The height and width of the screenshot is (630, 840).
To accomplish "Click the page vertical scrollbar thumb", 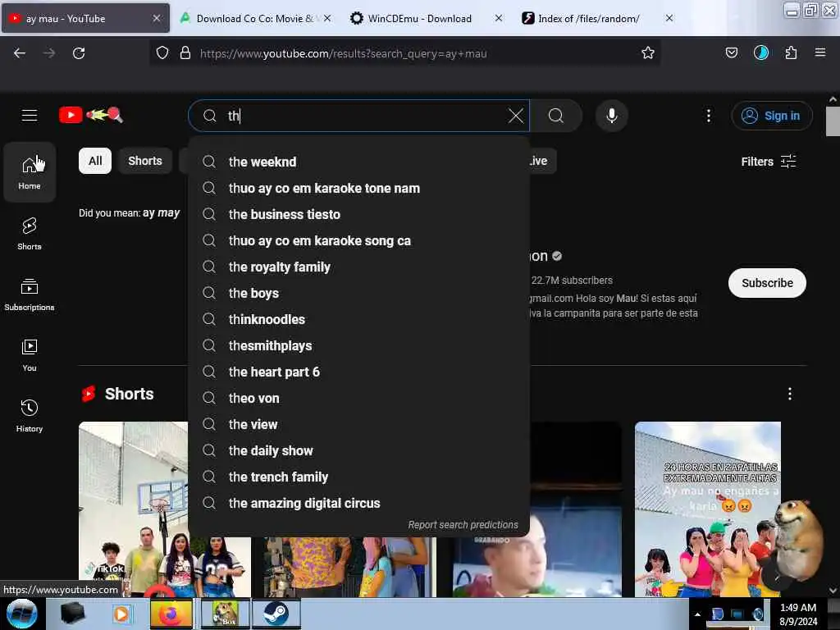I will (x=832, y=121).
